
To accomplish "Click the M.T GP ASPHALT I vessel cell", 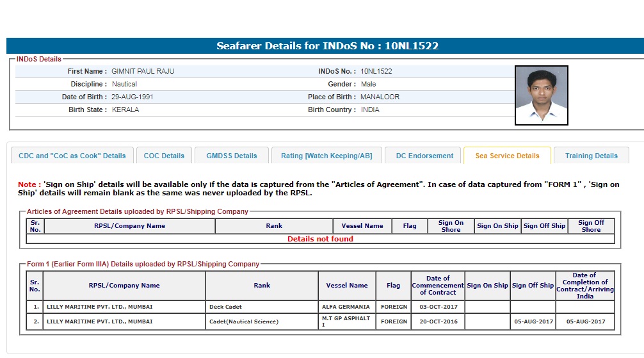I will click(x=346, y=321).
